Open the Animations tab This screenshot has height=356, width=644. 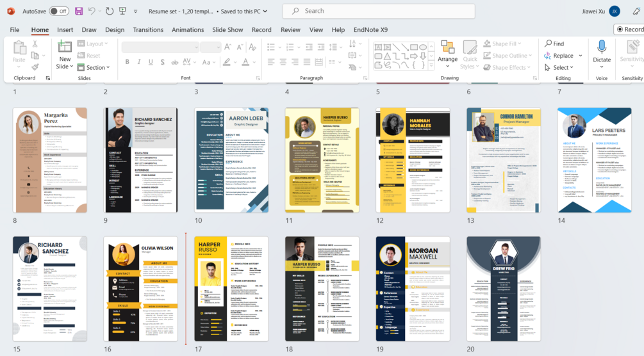click(x=188, y=29)
